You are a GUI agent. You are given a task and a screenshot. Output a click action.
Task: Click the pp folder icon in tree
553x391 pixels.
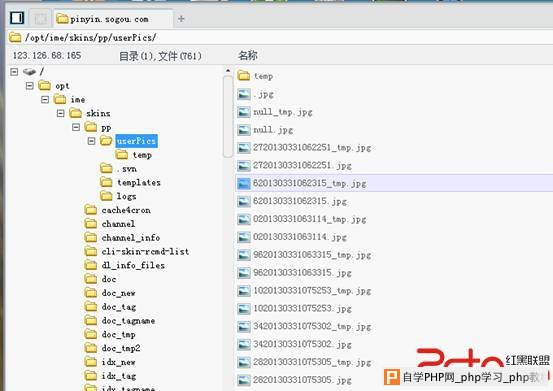pyautogui.click(x=91, y=127)
